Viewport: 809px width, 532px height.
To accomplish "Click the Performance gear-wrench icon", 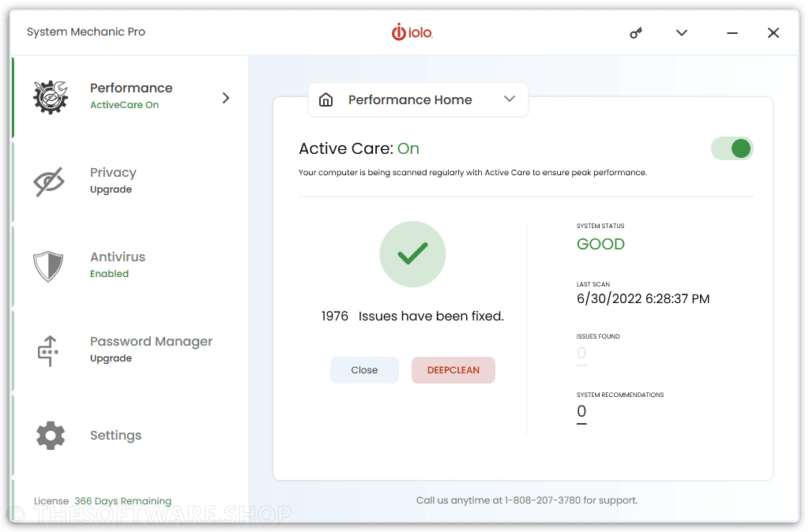I will click(51, 97).
